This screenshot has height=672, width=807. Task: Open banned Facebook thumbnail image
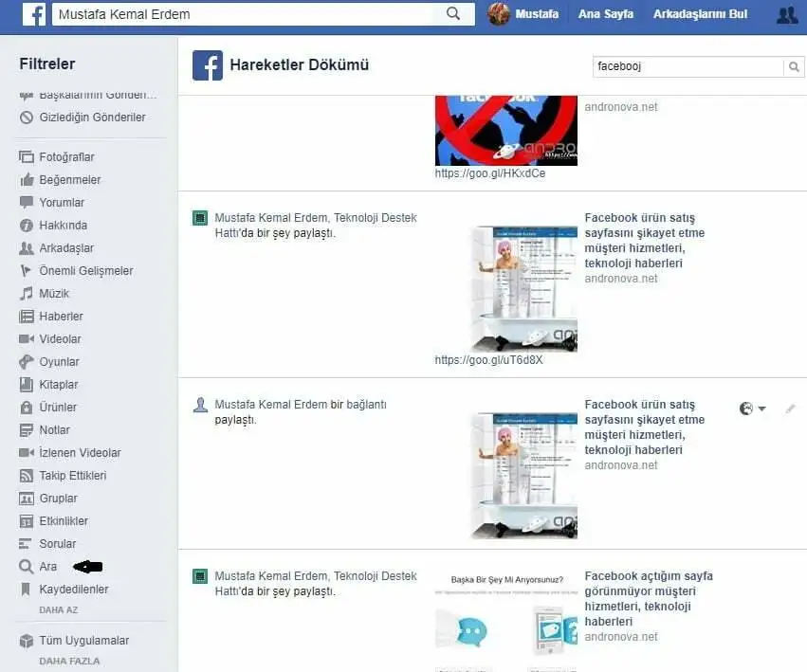[x=506, y=131]
